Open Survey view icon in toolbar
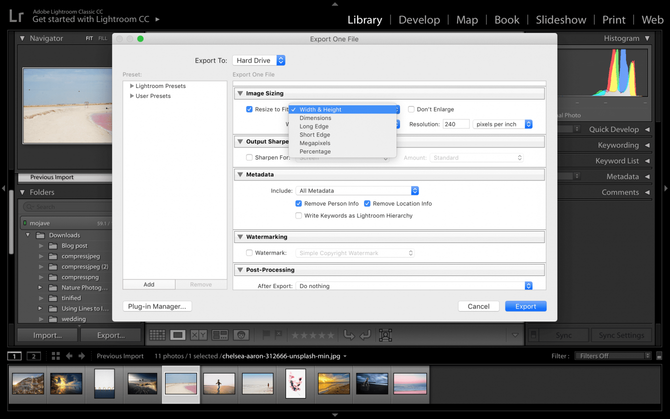 point(220,335)
